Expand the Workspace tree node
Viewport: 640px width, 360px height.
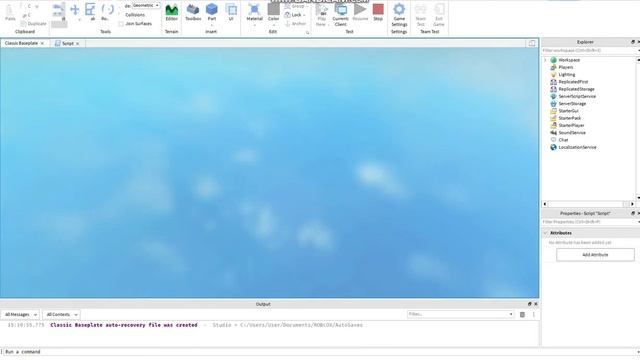click(x=545, y=60)
